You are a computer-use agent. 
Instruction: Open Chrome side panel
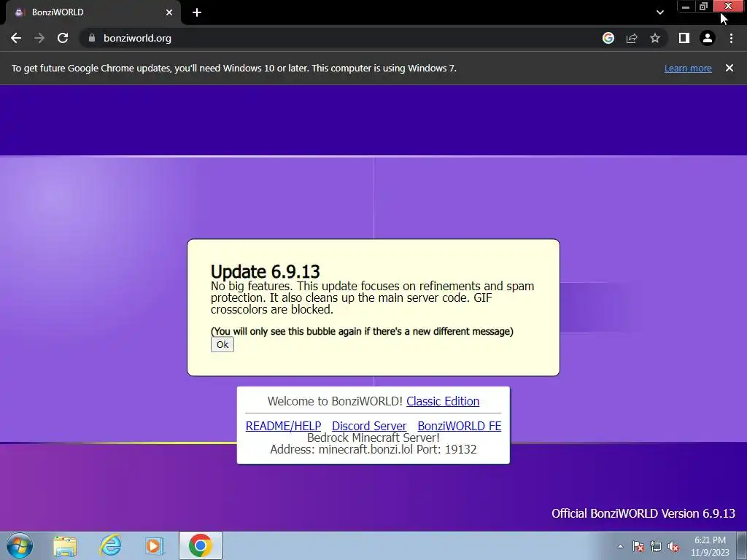pyautogui.click(x=684, y=38)
